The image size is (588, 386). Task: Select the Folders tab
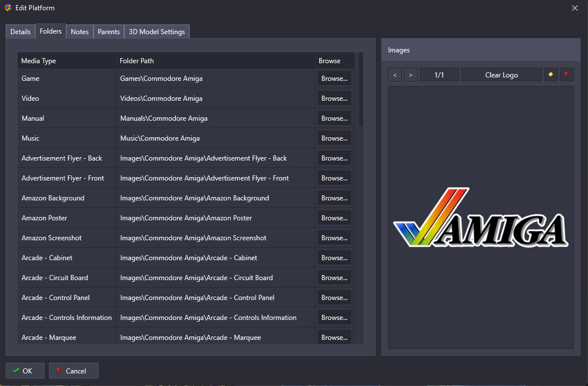point(51,31)
